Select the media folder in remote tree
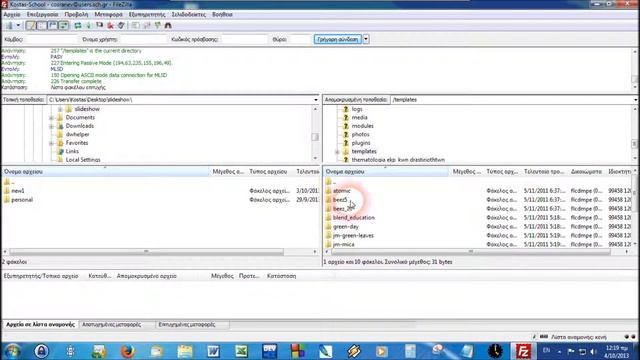This screenshot has height=360, width=640. tap(359, 118)
